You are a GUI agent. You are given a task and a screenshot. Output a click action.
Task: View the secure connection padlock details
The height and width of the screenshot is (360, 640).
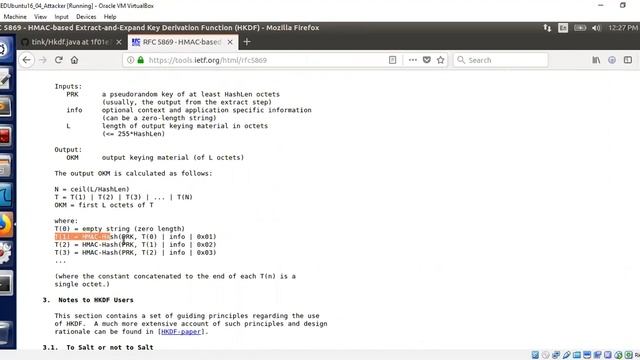point(141,60)
